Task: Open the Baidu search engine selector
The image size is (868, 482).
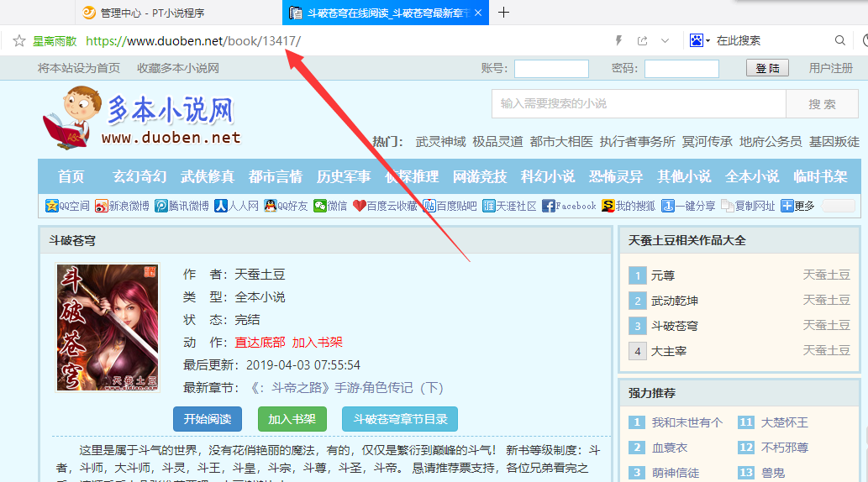Action: coord(700,40)
